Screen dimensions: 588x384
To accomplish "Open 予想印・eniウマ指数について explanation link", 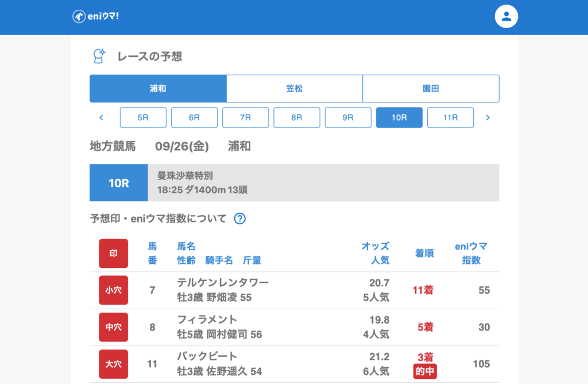I will point(158,218).
